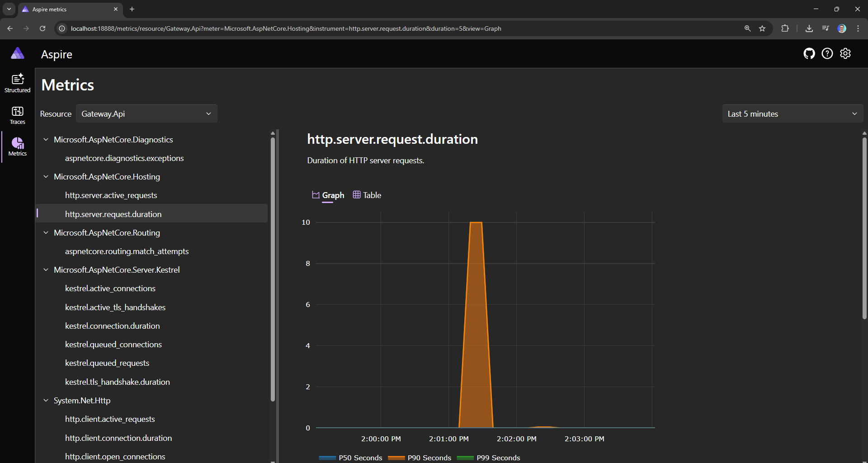
Task: Click the P90 Seconds legend swatch
Action: [x=396, y=458]
